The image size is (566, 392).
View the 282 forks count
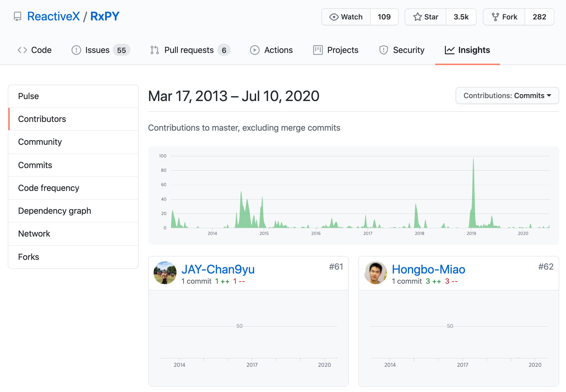click(539, 17)
